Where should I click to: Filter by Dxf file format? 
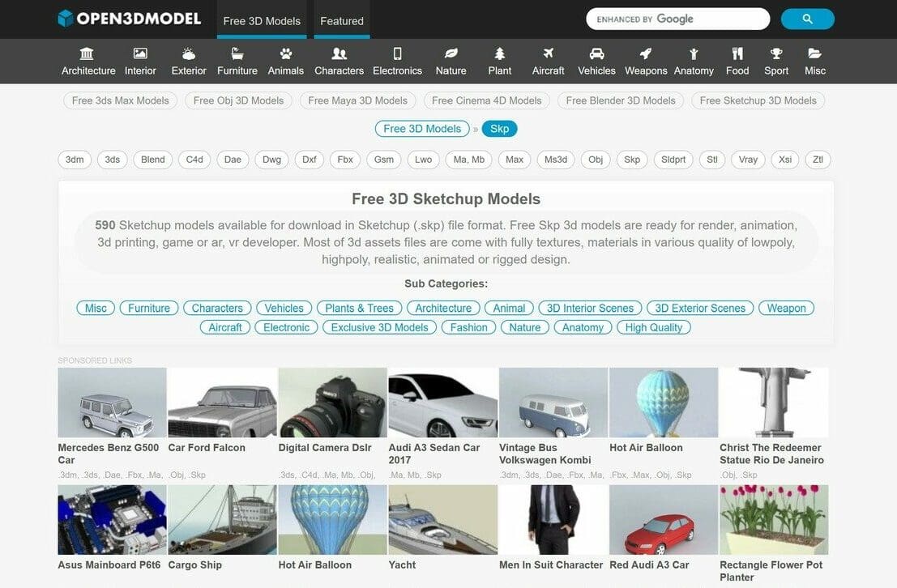[x=310, y=160]
